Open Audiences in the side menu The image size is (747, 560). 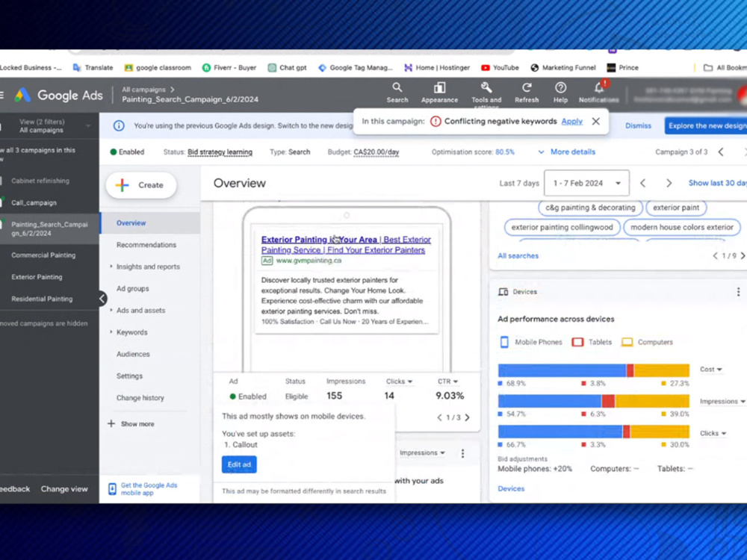click(x=133, y=354)
